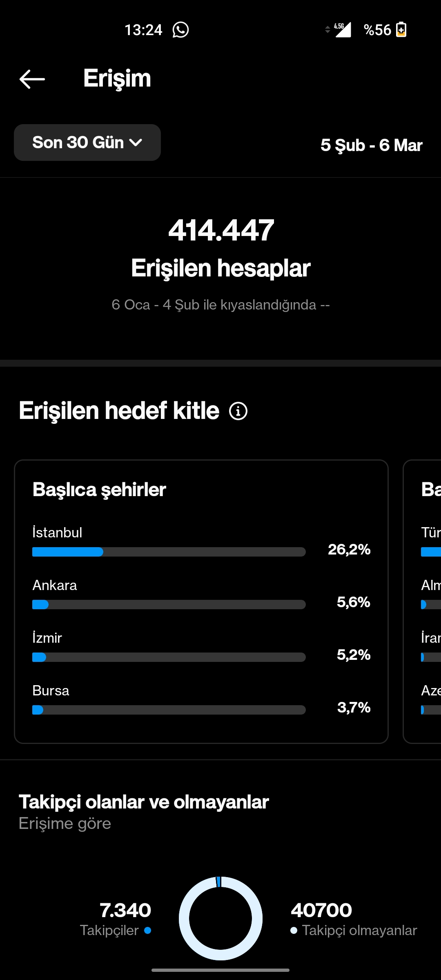Screen dimensions: 441x980
Task: Show the partially visible next audience card
Action: tap(422, 601)
